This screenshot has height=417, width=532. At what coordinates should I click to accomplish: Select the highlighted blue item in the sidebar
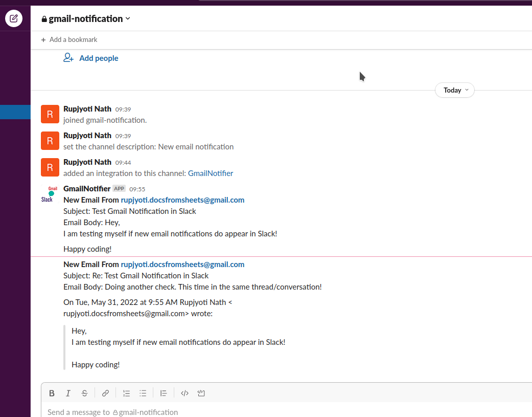point(15,112)
